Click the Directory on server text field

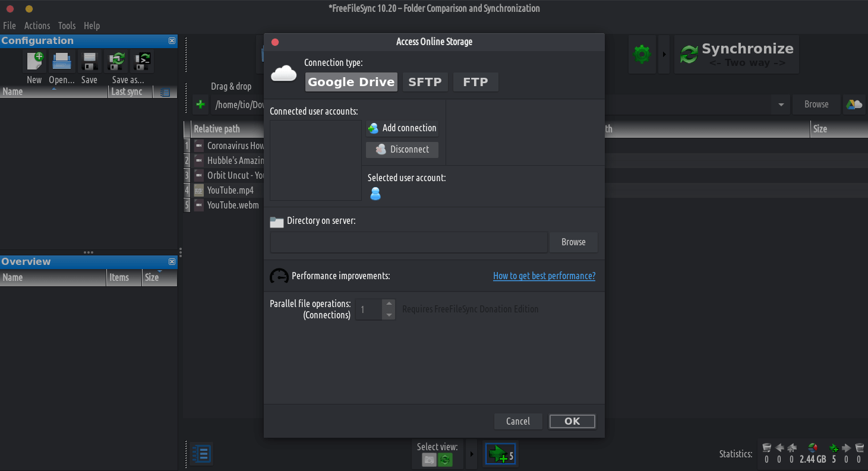408,242
